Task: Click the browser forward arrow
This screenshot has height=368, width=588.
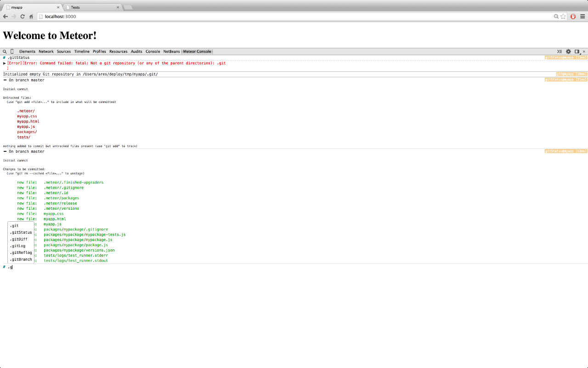Action: tap(14, 17)
